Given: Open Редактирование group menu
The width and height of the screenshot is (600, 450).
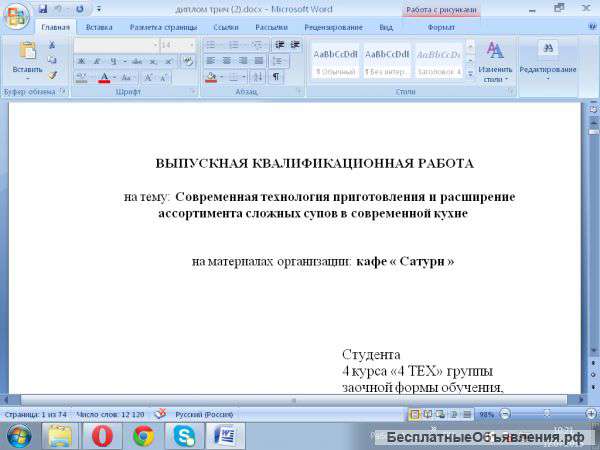Looking at the screenshot, I should coord(548,60).
